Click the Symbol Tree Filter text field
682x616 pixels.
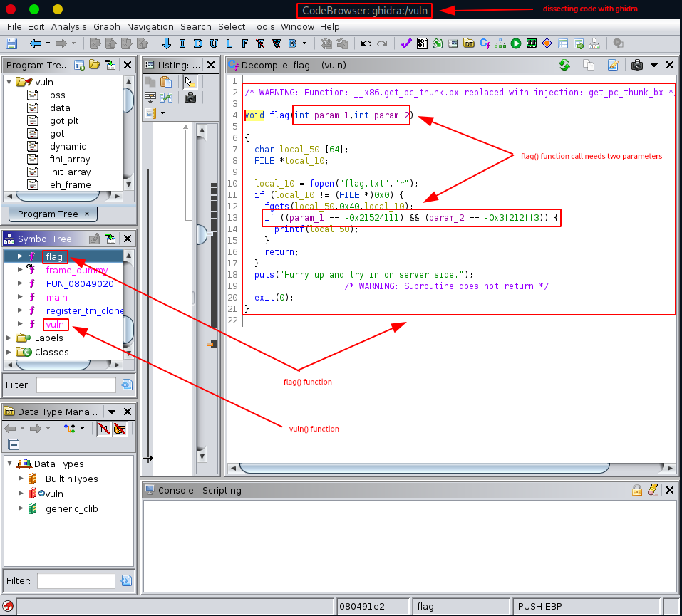[76, 385]
